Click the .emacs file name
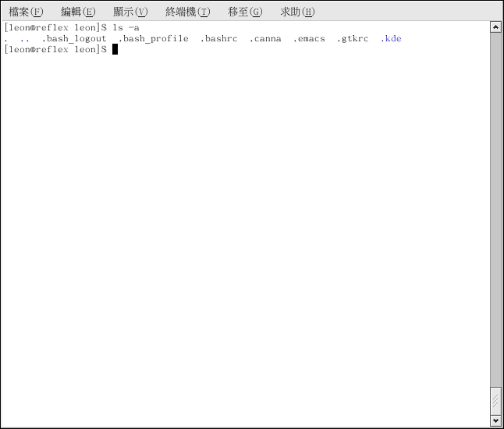The width and height of the screenshot is (504, 429). click(x=309, y=39)
